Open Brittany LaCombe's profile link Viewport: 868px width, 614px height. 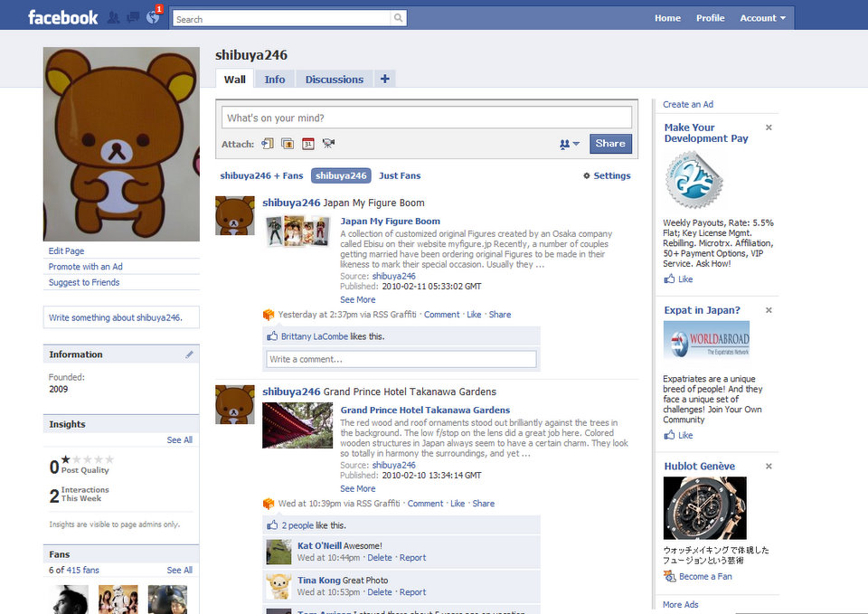(x=315, y=336)
